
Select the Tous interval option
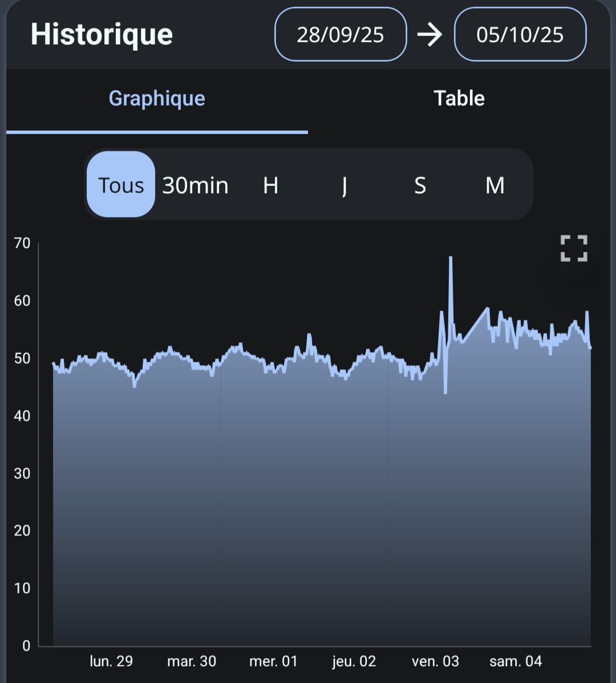pyautogui.click(x=121, y=185)
